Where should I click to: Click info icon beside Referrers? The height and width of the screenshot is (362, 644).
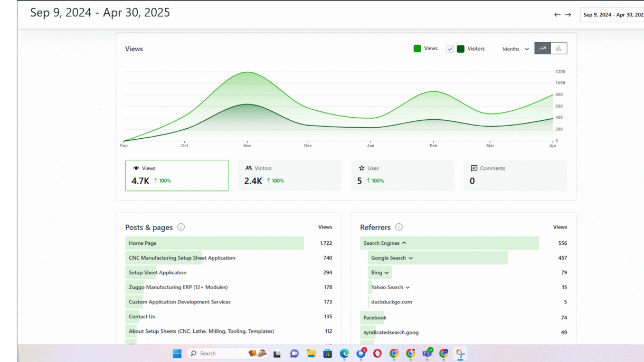pyautogui.click(x=399, y=227)
